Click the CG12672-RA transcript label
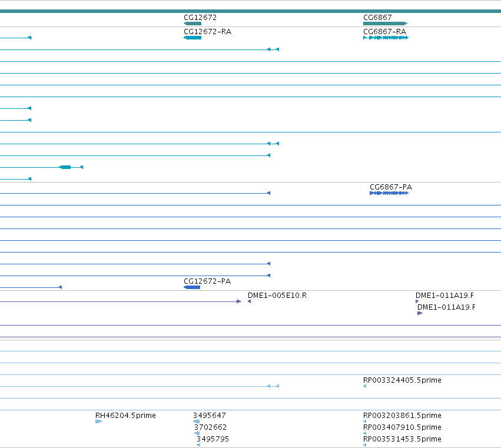Image resolution: width=501 pixels, height=448 pixels. (x=207, y=32)
